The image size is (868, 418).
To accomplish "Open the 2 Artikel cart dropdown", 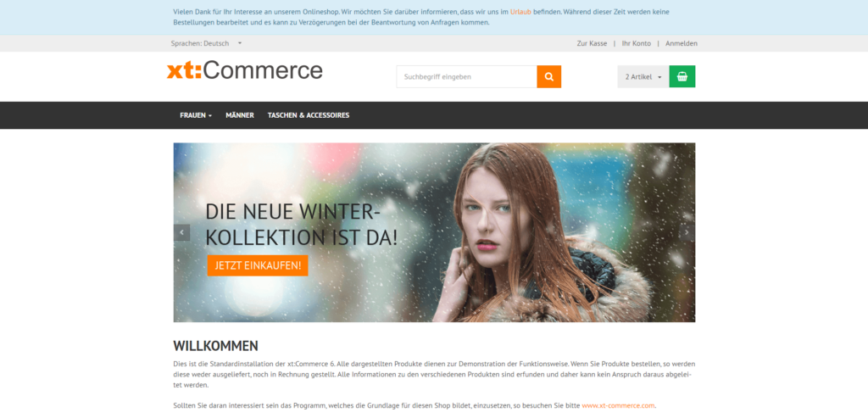I will point(643,77).
